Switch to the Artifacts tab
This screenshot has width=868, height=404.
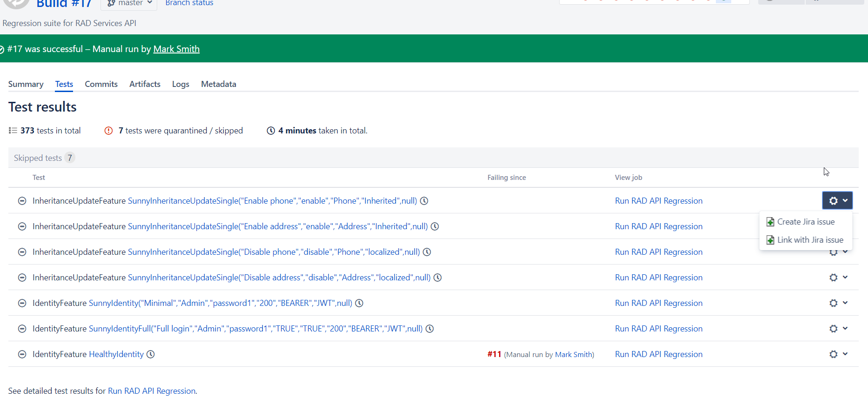(145, 84)
